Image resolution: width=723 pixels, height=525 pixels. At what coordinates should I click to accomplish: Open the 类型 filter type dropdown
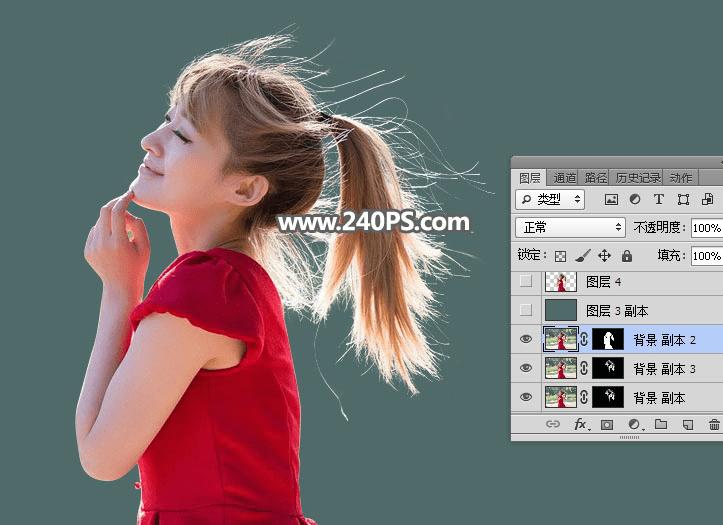coord(550,200)
